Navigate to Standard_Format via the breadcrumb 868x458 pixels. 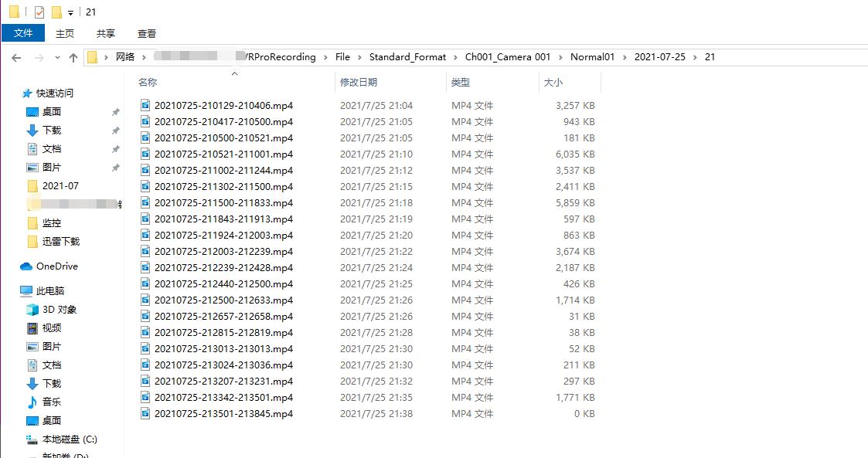click(407, 56)
